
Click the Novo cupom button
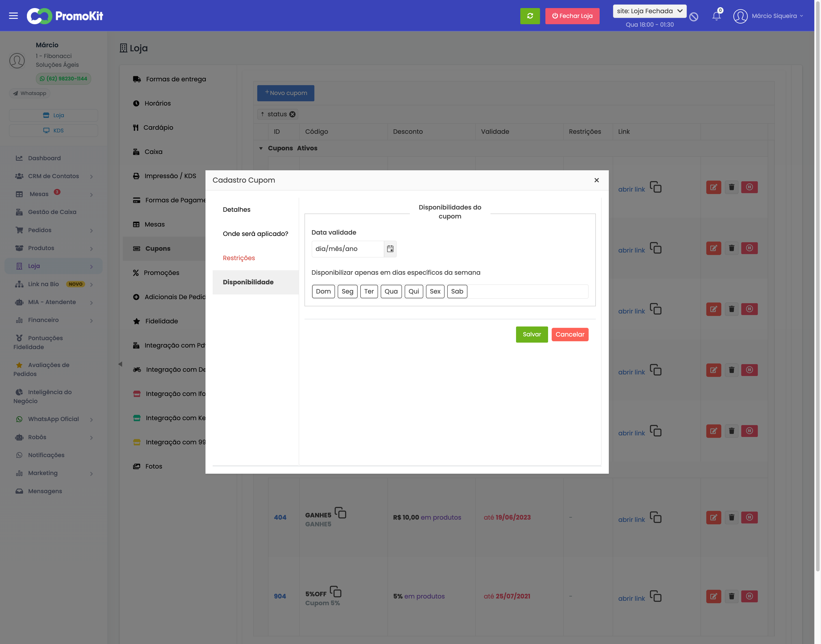coord(286,93)
